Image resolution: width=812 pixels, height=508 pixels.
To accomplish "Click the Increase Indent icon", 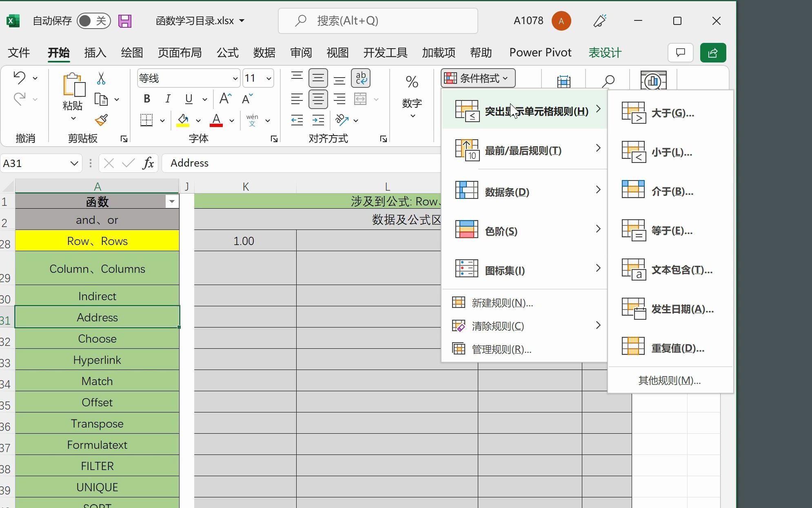I will tap(318, 120).
